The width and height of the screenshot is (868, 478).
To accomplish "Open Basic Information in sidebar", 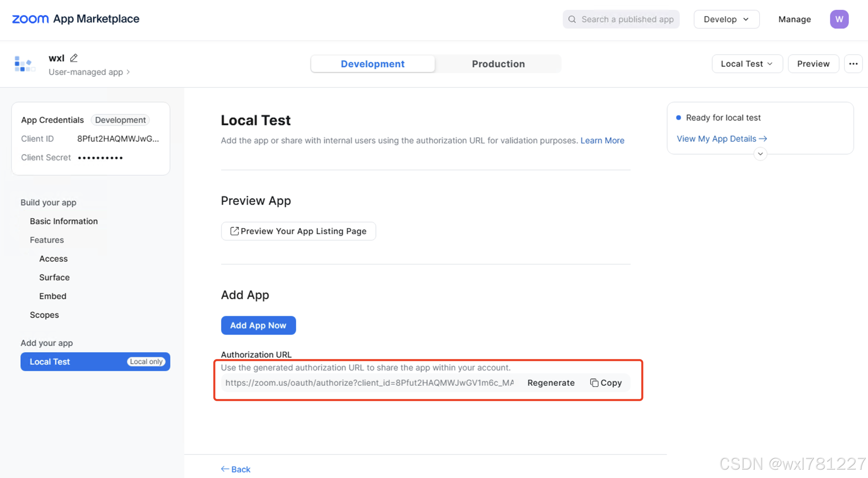I will 64,221.
